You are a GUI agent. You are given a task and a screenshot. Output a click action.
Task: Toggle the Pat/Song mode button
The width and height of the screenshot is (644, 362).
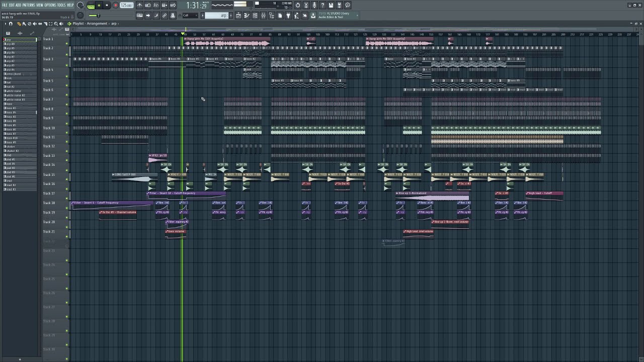[x=91, y=6]
